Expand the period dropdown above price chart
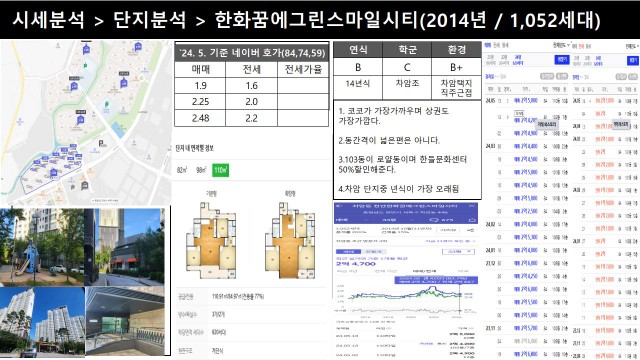The width and height of the screenshot is (640, 360). coord(458,251)
